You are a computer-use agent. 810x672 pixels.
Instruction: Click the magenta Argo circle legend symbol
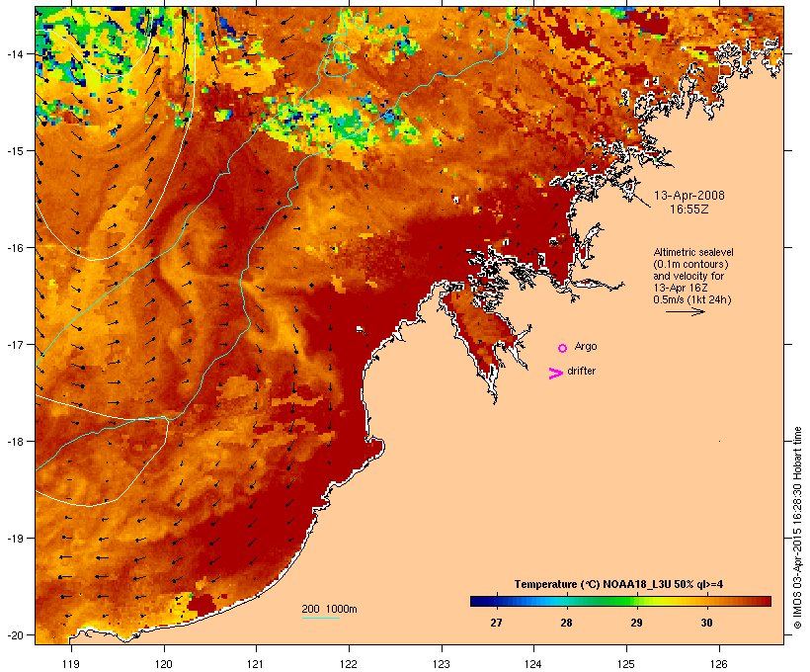[563, 348]
